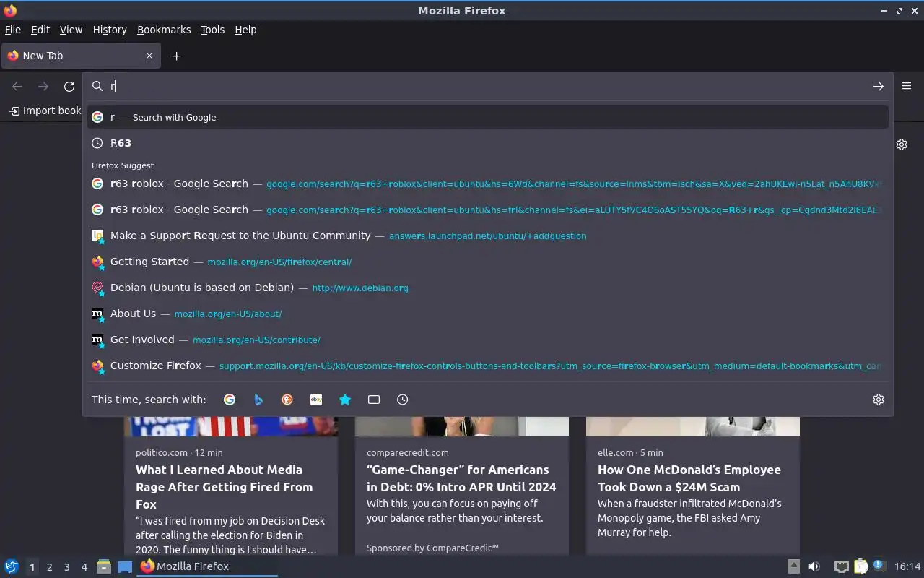Search open tabs using the tabs icon

coord(374,400)
